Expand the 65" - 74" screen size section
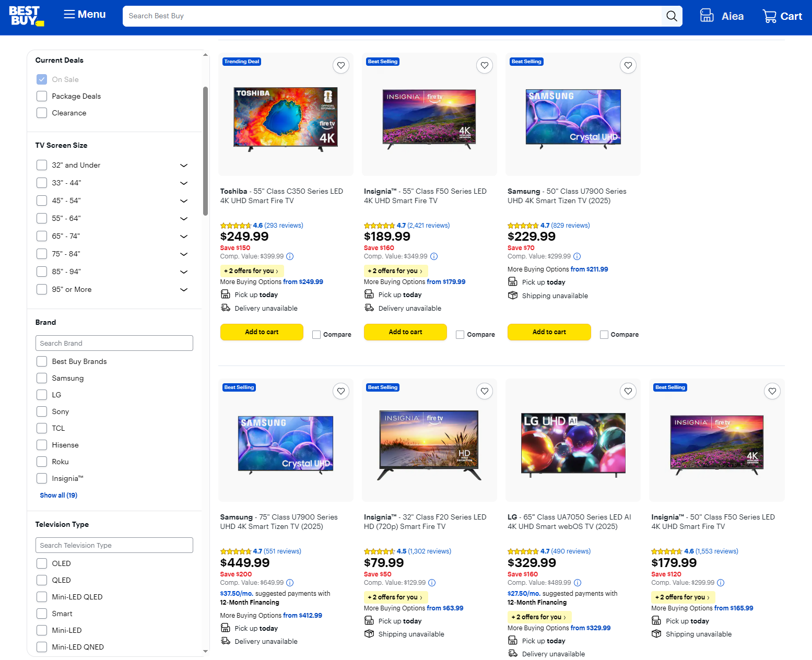The width and height of the screenshot is (812, 660). click(184, 236)
